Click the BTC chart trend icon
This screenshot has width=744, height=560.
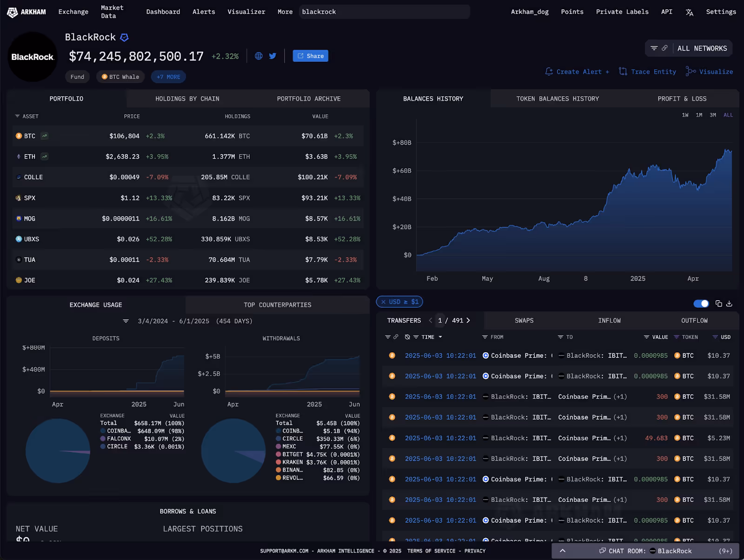point(44,136)
